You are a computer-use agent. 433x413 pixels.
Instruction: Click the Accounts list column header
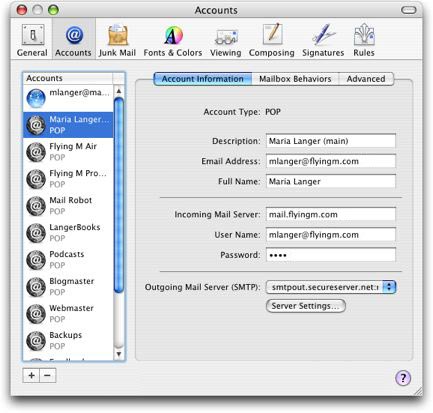(68, 78)
